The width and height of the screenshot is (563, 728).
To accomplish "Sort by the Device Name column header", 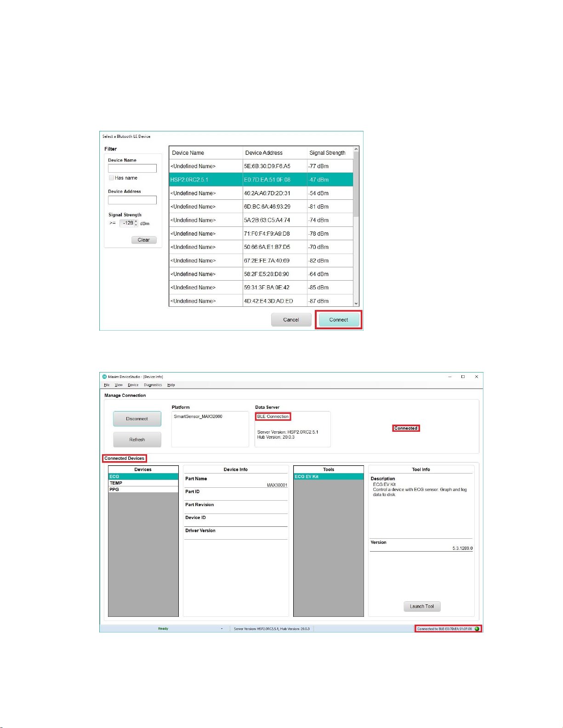I will (206, 153).
